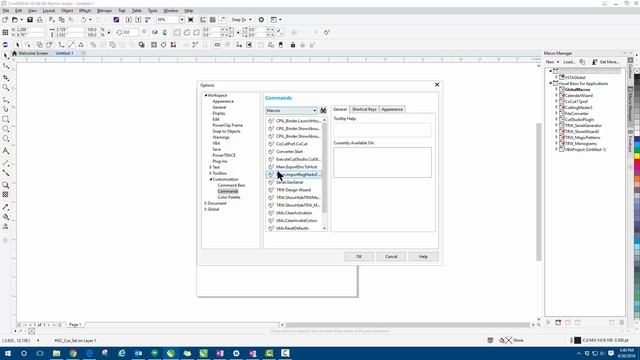Click Cancel in the Options dialog
The width and height of the screenshot is (640, 360).
[391, 257]
